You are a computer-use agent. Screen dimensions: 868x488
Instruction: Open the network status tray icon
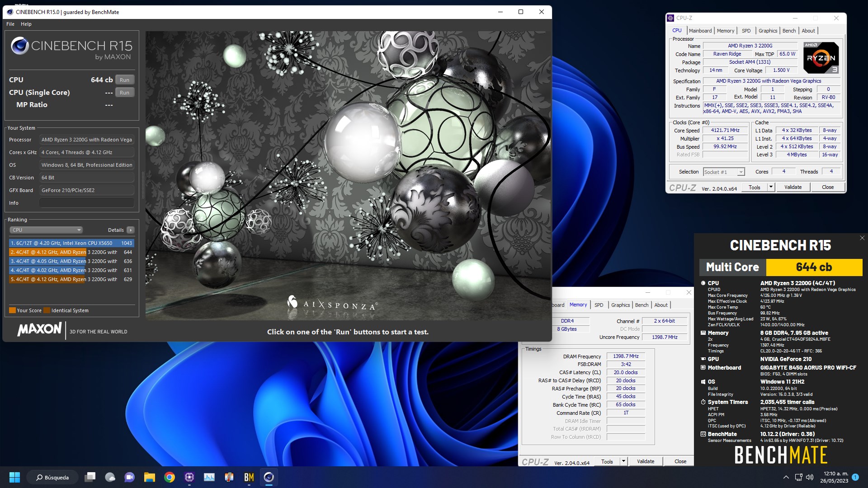(x=798, y=477)
